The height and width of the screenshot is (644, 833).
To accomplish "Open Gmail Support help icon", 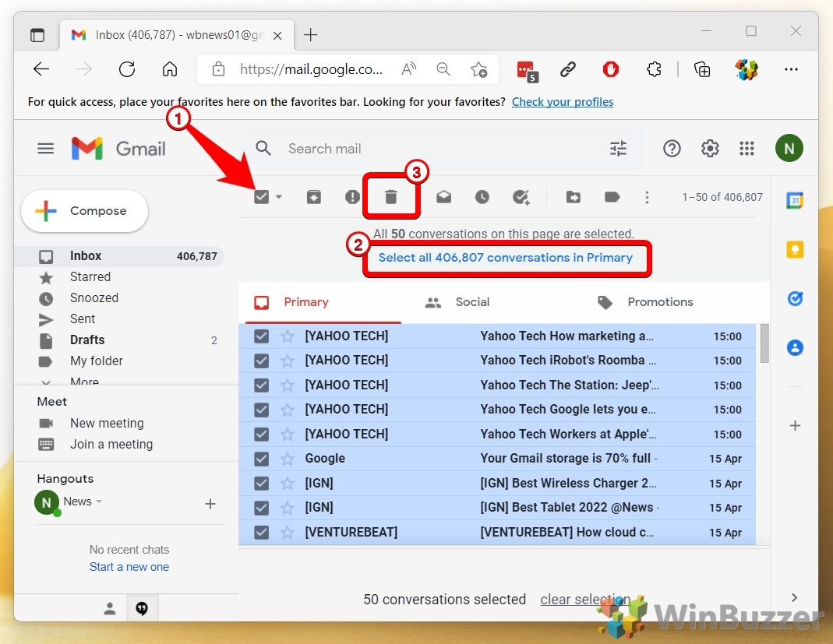I will [x=672, y=148].
